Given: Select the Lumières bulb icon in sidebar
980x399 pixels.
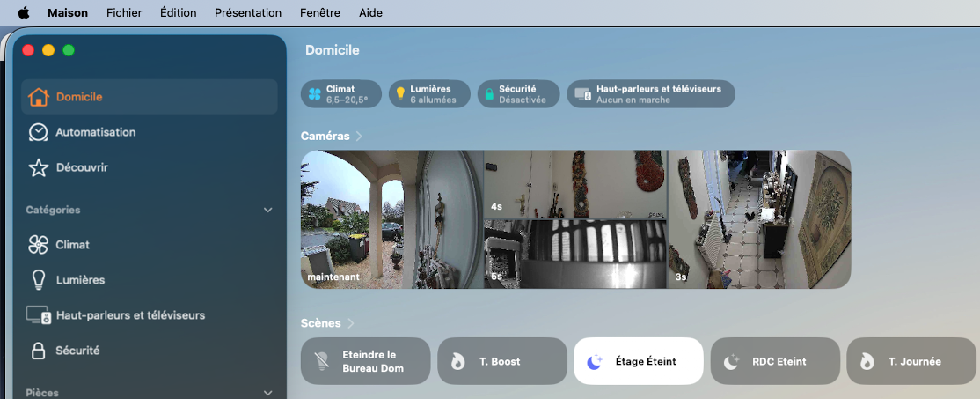Looking at the screenshot, I should point(38,279).
